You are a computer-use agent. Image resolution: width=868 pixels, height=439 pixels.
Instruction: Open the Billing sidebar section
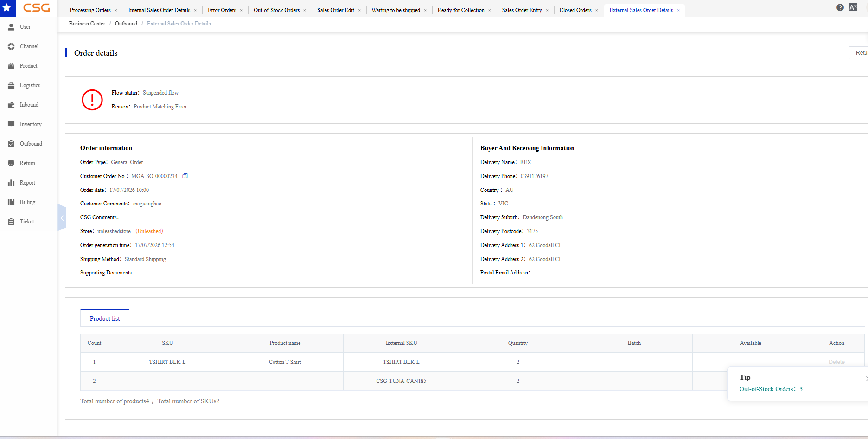click(27, 202)
